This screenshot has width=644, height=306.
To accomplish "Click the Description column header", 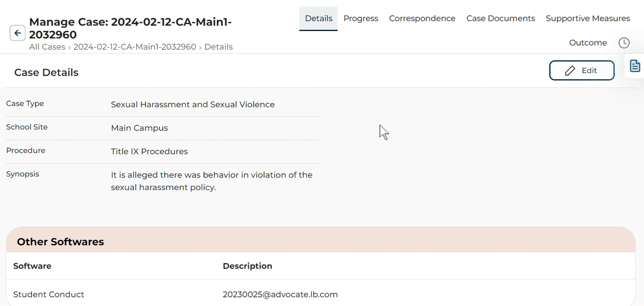I will point(247,266).
